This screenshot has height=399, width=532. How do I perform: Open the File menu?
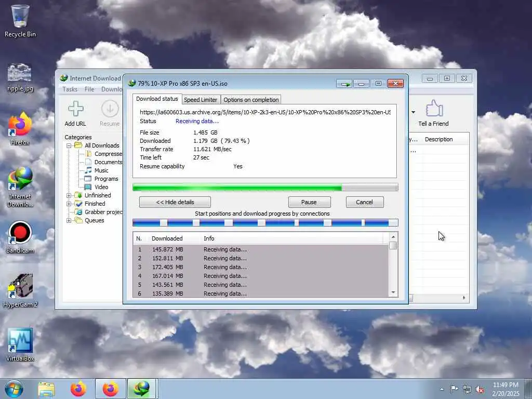click(x=89, y=89)
